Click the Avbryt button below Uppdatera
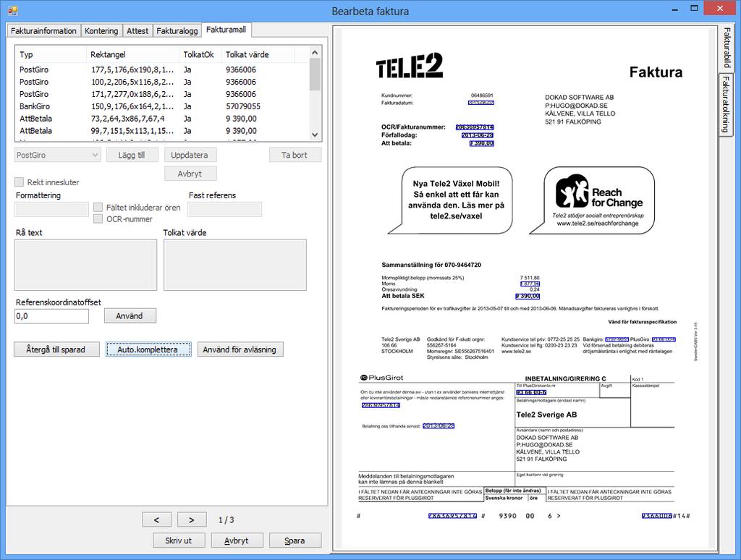Viewport: 741px width, 560px height. coord(190,174)
